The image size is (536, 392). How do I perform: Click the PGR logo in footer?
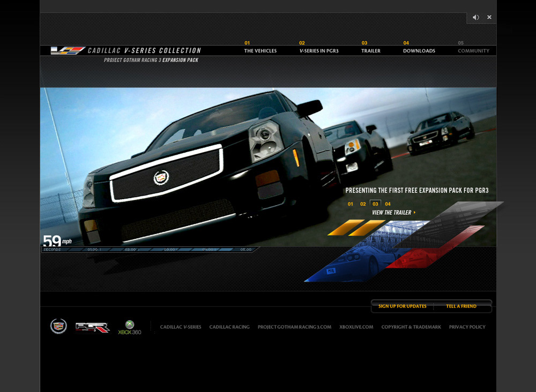coord(92,327)
